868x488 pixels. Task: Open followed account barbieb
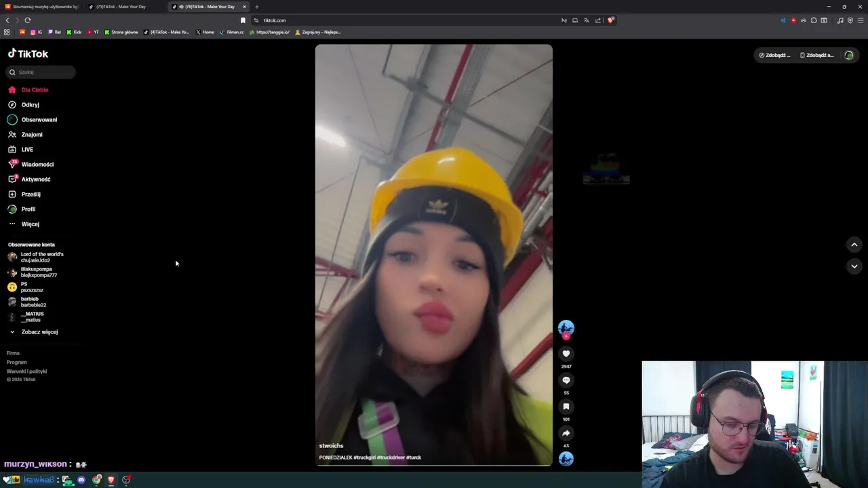[x=27, y=302]
